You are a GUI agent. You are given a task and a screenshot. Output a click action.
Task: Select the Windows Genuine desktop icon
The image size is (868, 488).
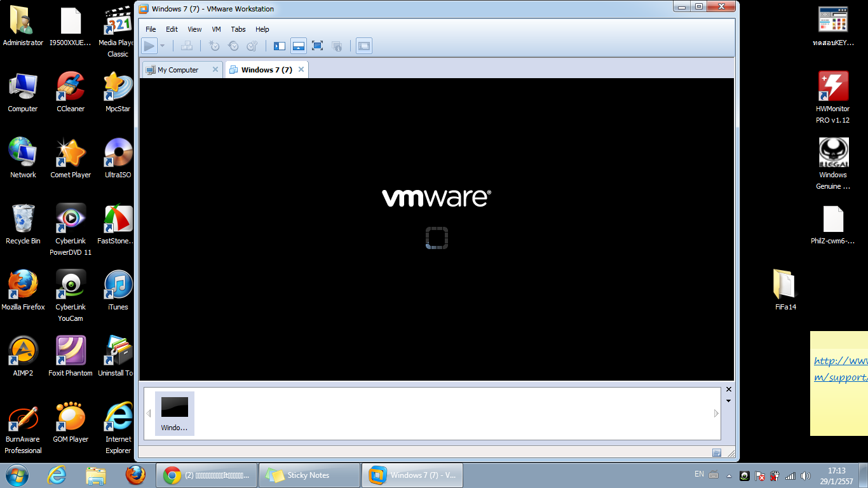(x=833, y=164)
